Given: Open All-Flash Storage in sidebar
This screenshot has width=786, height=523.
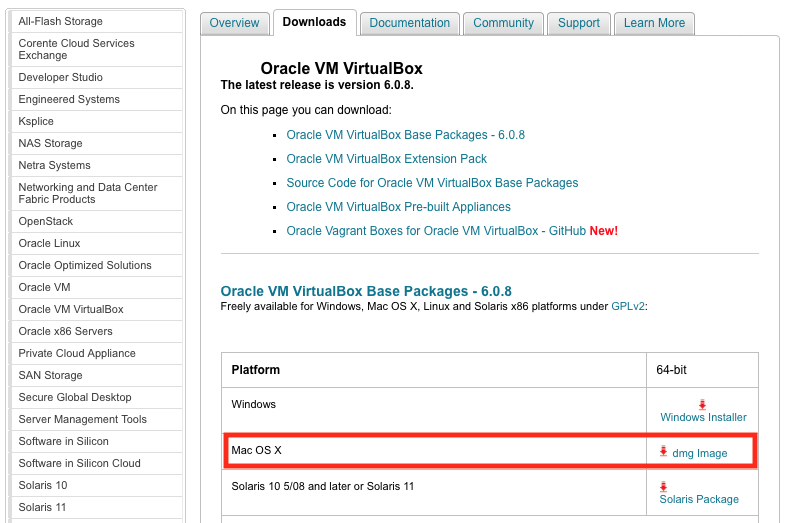Looking at the screenshot, I should (96, 22).
